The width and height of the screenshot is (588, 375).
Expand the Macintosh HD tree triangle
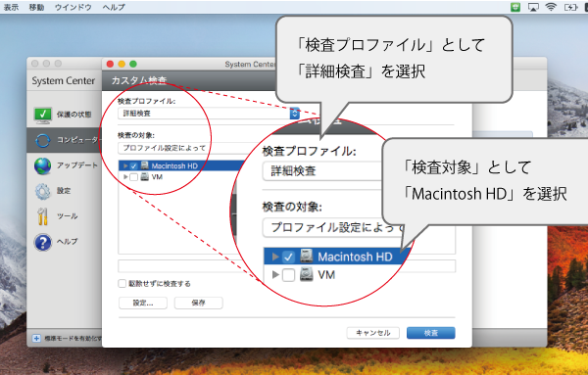(x=125, y=165)
